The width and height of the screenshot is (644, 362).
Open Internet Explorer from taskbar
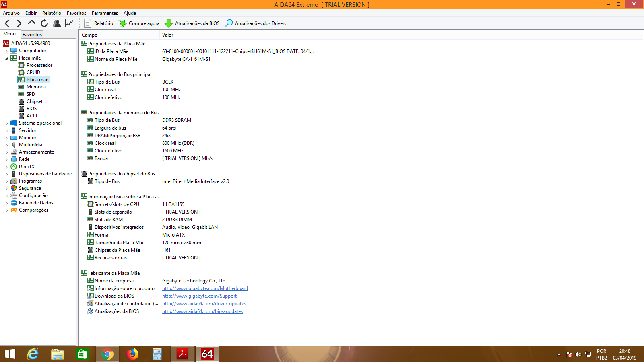pyautogui.click(x=33, y=354)
